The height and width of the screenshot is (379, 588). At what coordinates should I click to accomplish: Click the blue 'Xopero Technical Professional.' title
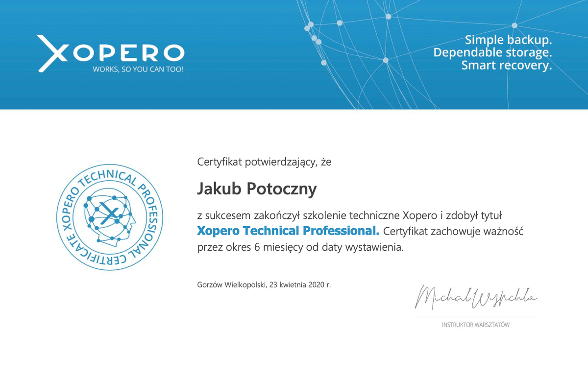[288, 231]
